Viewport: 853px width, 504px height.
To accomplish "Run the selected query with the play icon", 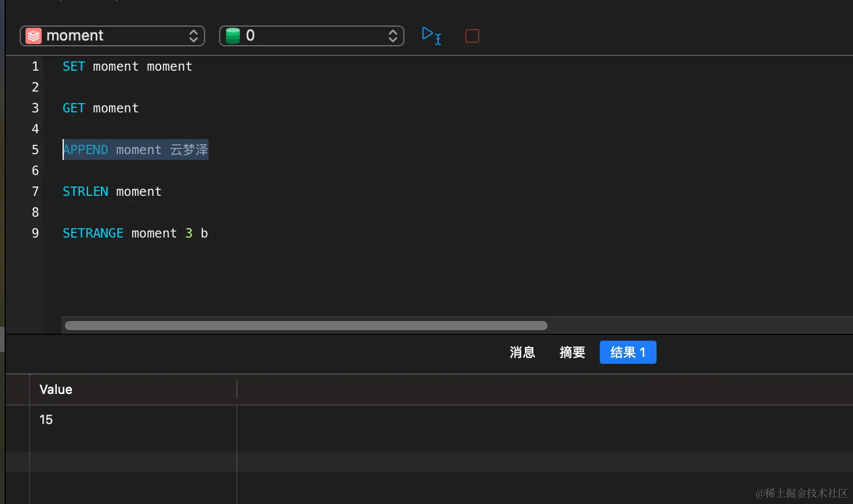I will point(431,35).
